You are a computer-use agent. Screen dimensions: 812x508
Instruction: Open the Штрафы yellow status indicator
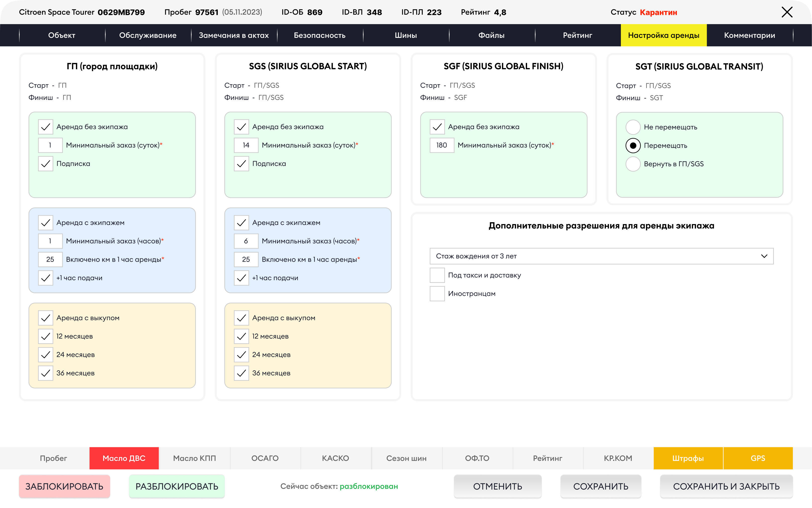688,458
